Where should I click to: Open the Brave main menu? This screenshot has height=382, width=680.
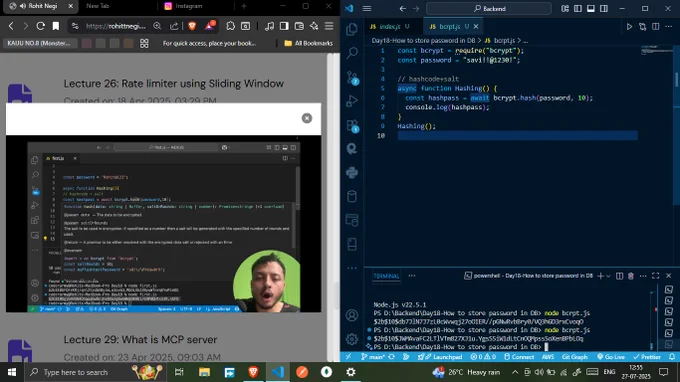click(x=329, y=26)
